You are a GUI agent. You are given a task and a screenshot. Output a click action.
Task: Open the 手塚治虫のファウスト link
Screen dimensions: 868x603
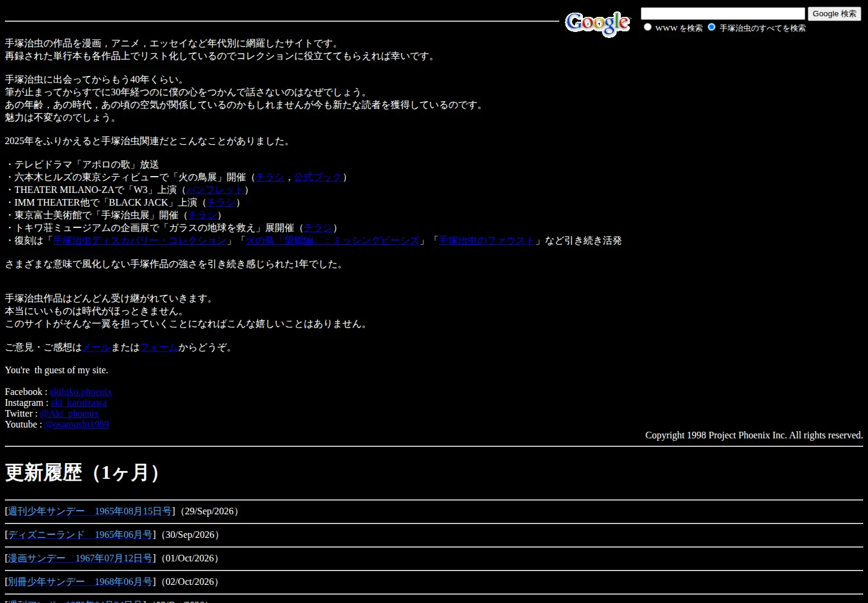coord(486,241)
